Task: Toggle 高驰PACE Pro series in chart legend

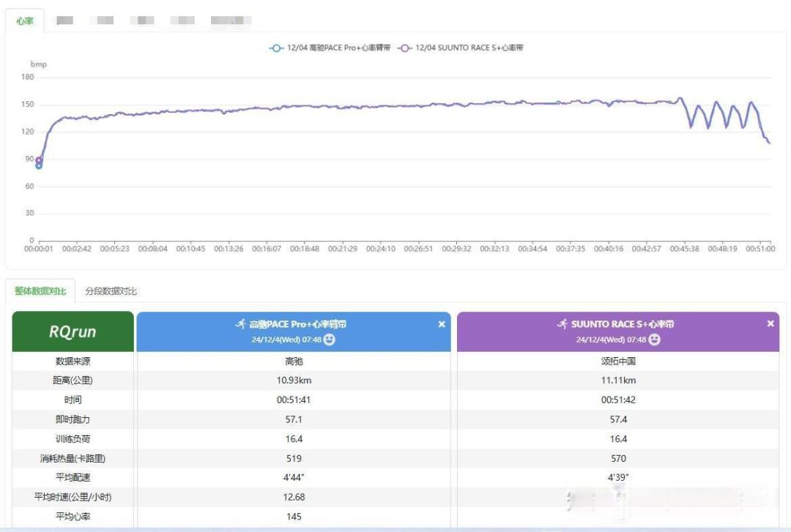Action: tap(330, 48)
